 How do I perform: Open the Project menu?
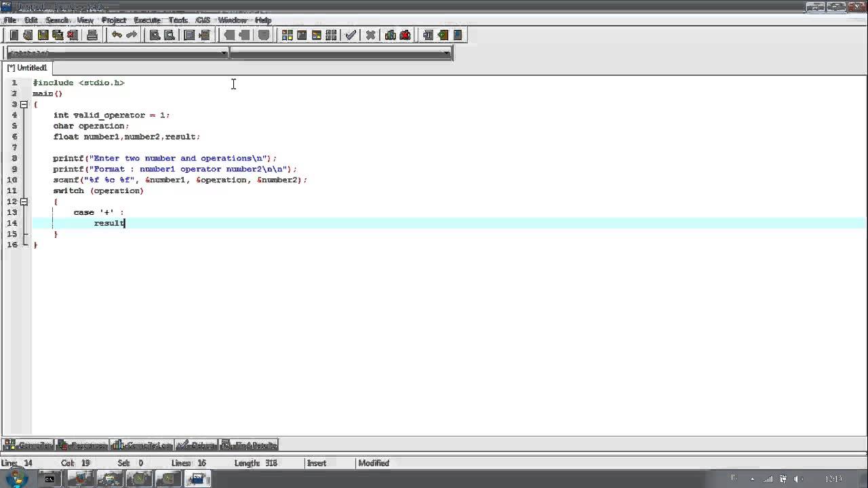(114, 20)
